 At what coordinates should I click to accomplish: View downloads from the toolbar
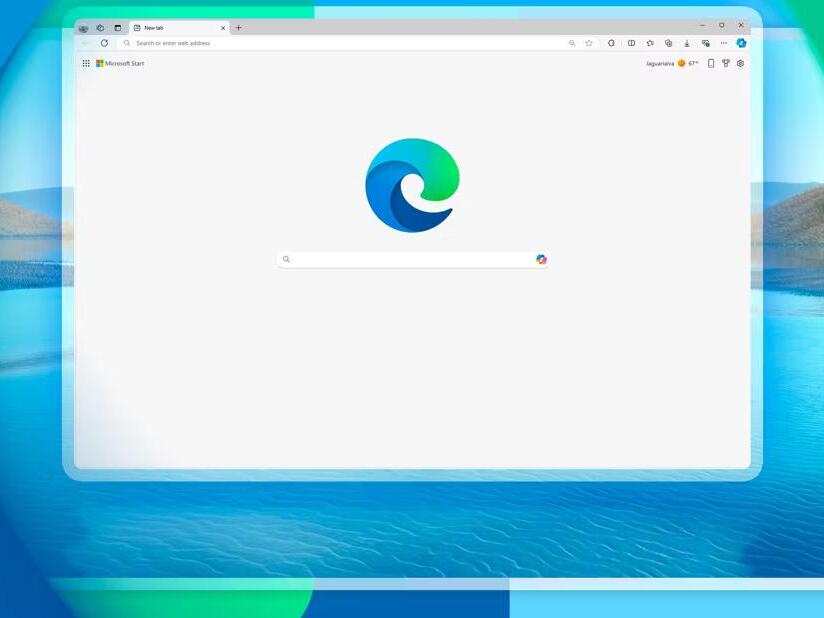686,43
